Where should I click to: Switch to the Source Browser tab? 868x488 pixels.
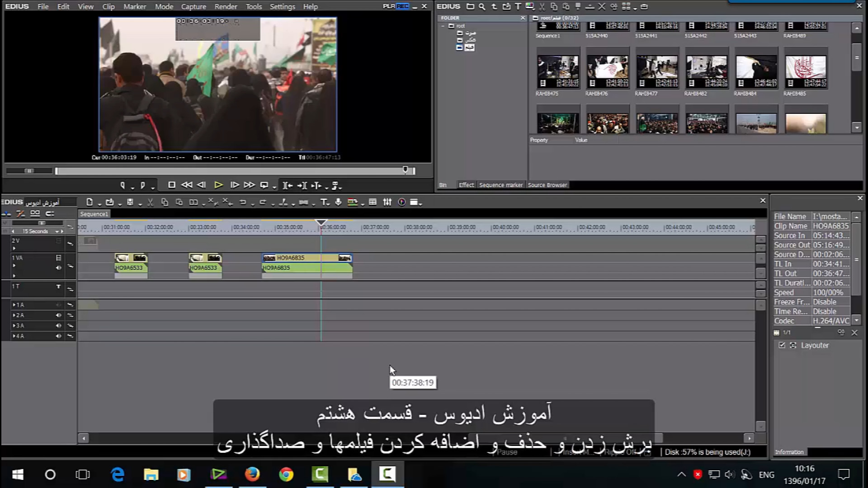click(547, 185)
